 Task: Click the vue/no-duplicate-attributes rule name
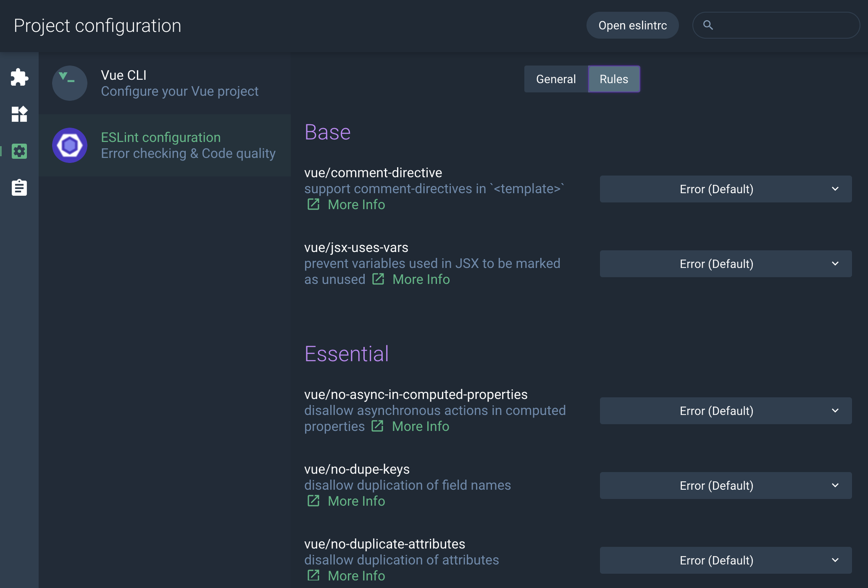384,544
